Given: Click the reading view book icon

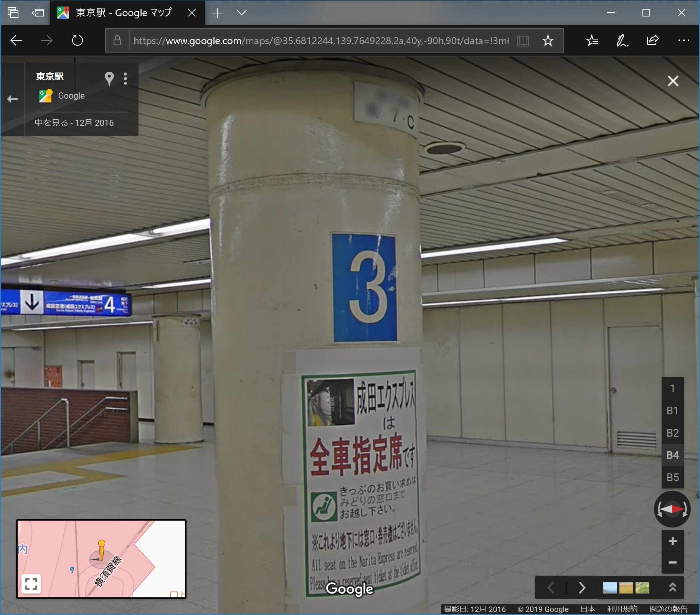Looking at the screenshot, I should 523,40.
